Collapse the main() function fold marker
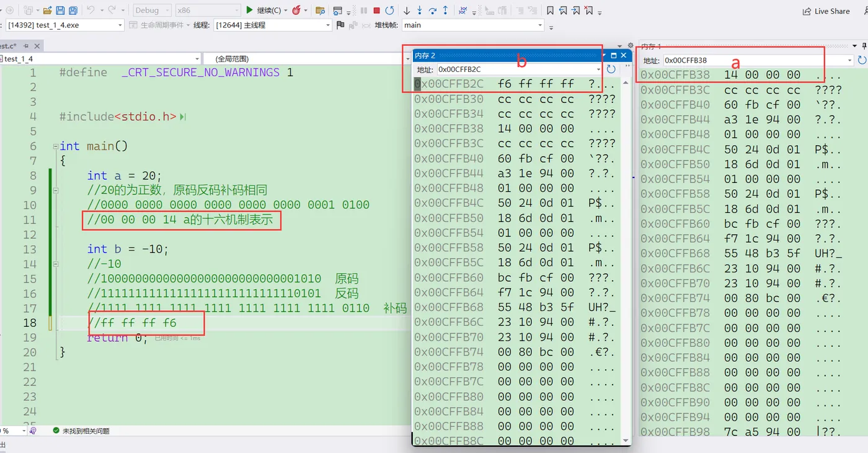 click(x=55, y=146)
